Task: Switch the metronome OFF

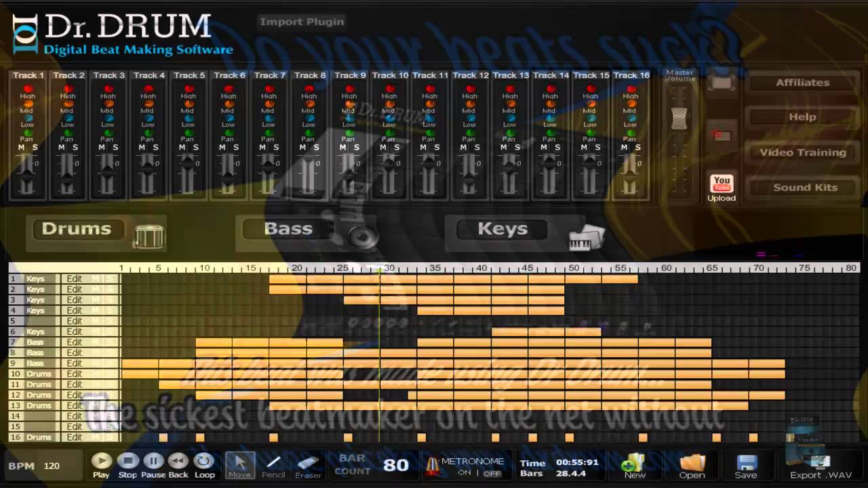Action: [492, 473]
